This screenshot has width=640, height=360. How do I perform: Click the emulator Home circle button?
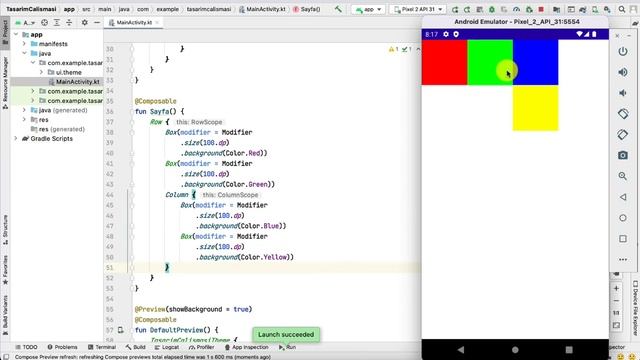pos(623,218)
